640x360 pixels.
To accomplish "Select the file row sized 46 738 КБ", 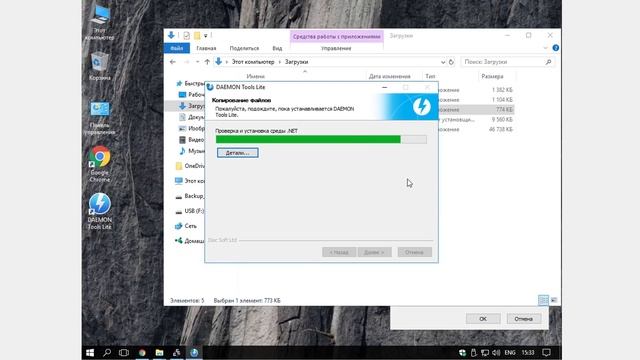I will point(476,129).
